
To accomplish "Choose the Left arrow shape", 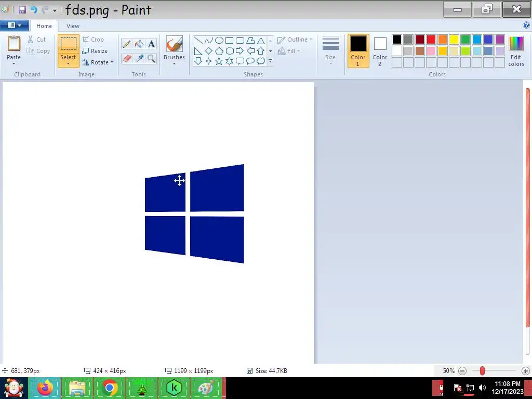I will pos(250,51).
